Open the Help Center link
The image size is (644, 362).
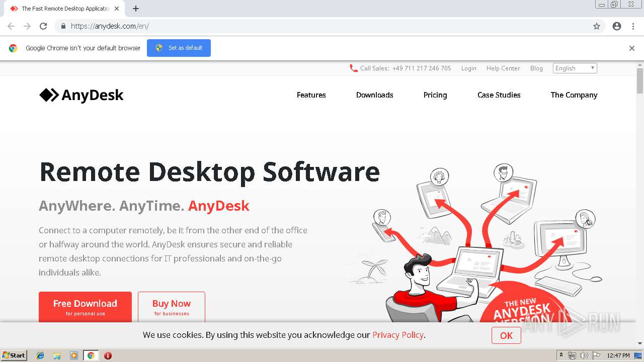503,68
